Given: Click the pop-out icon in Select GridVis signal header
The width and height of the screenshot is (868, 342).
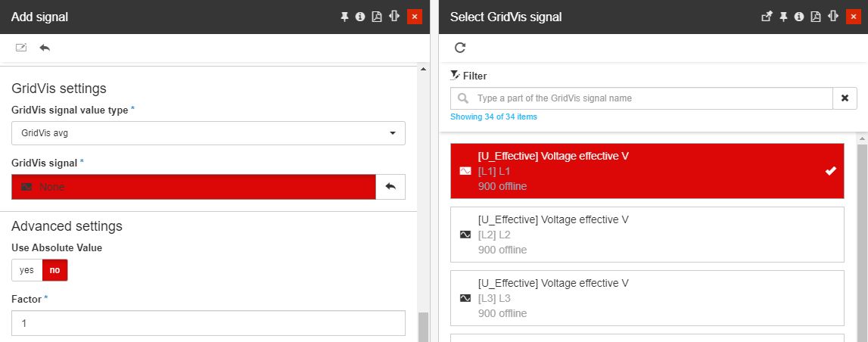Looking at the screenshot, I should click(x=767, y=17).
